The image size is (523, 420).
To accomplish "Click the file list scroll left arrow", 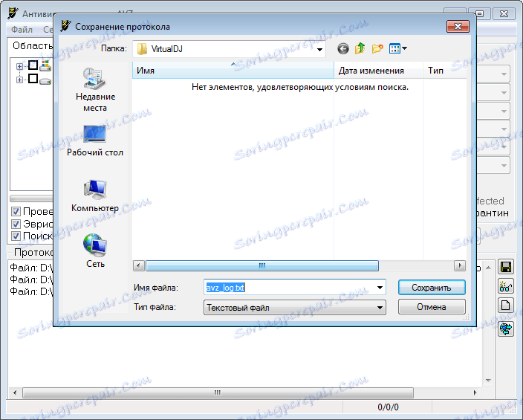I will tap(139, 266).
